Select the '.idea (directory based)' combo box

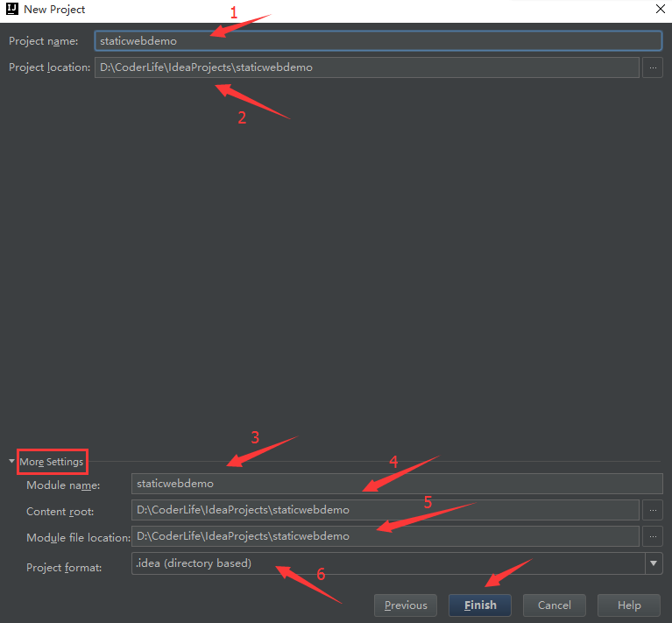point(386,563)
